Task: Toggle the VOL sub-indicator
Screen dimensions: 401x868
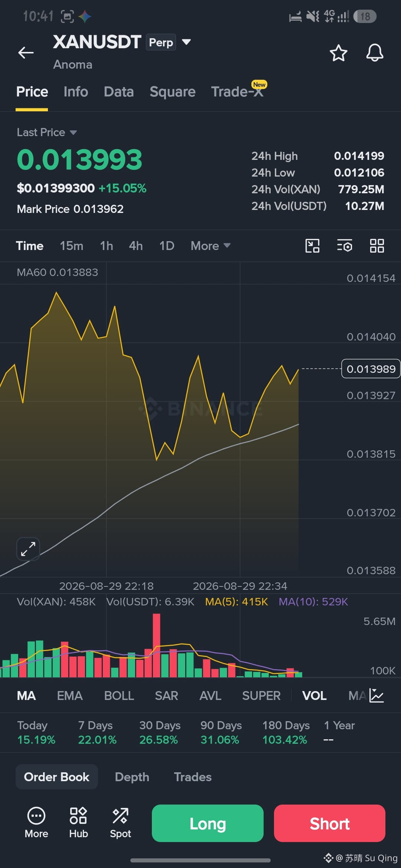Action: pos(314,696)
